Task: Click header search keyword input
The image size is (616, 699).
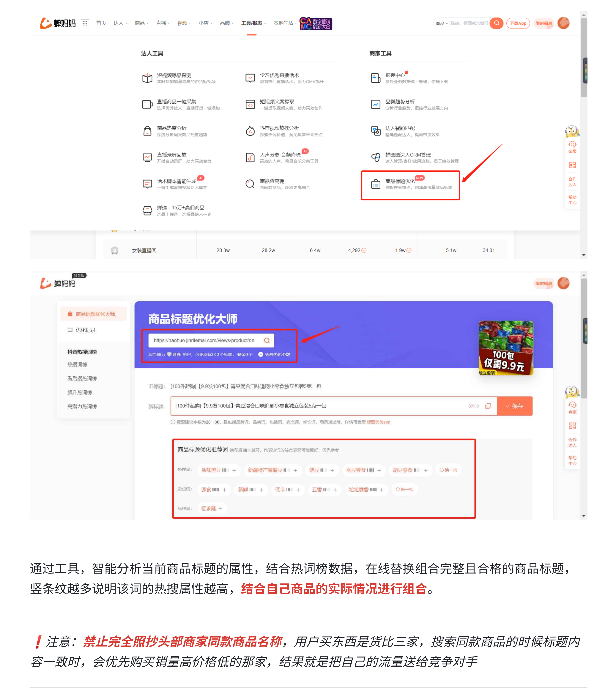Action: [469, 23]
